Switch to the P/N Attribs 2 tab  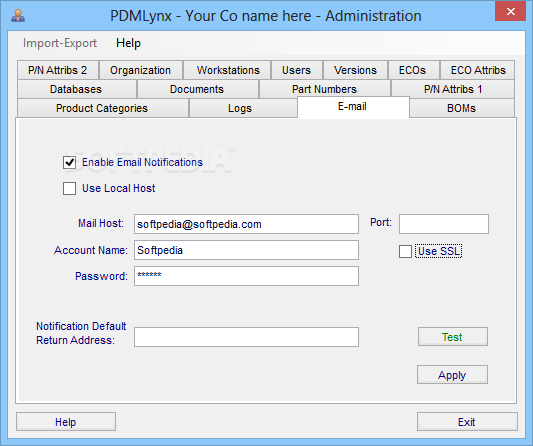point(58,70)
